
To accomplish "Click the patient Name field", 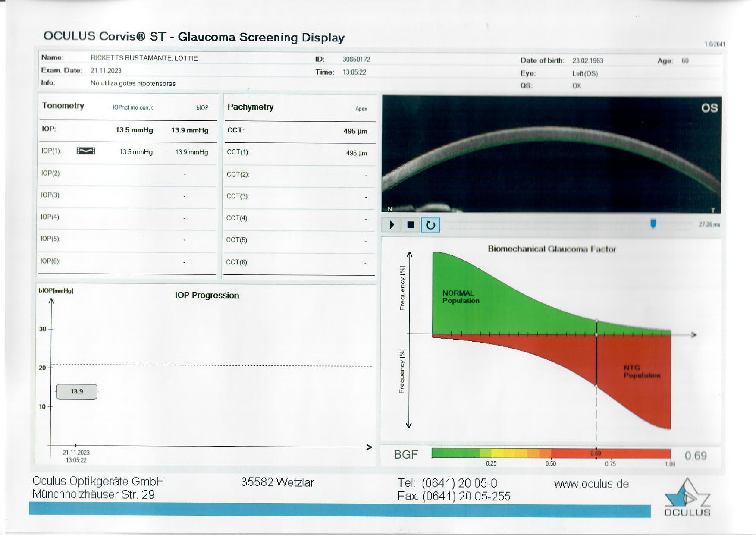I will (x=144, y=58).
